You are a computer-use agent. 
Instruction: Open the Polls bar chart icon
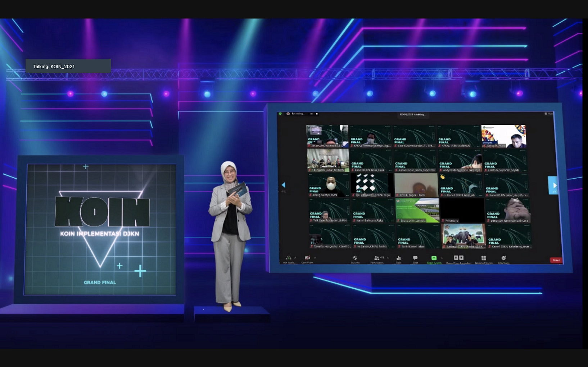tap(398, 258)
